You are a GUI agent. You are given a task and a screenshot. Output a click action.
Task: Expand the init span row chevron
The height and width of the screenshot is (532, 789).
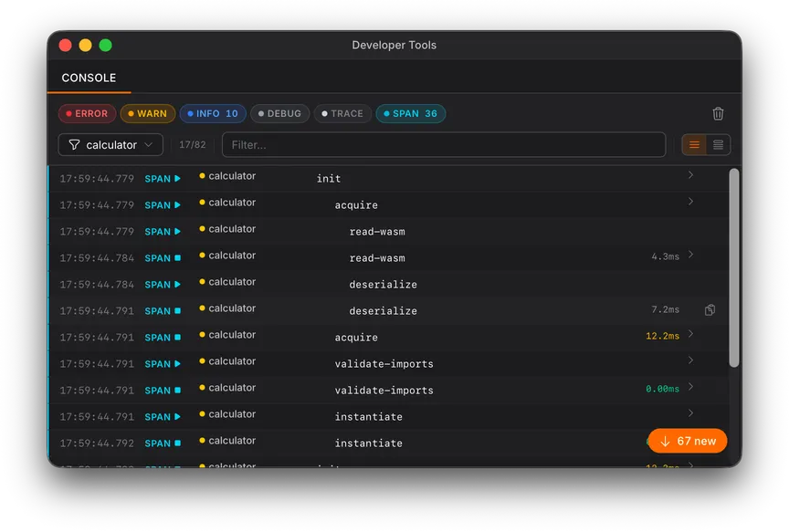click(x=691, y=175)
